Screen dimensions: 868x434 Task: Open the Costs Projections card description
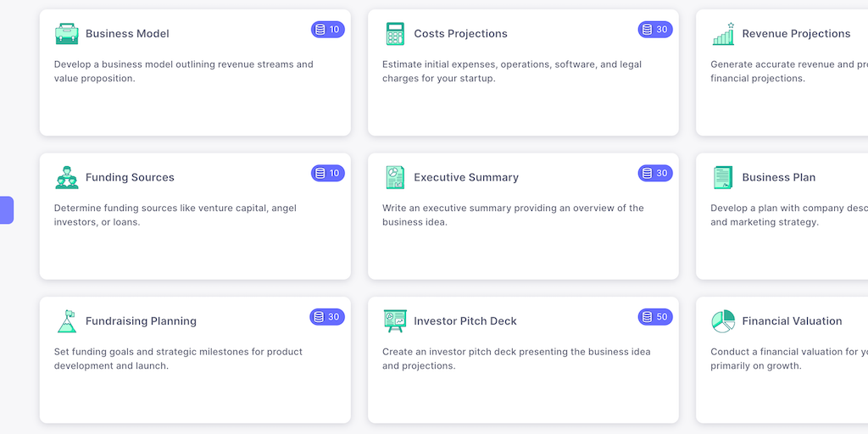coord(511,71)
